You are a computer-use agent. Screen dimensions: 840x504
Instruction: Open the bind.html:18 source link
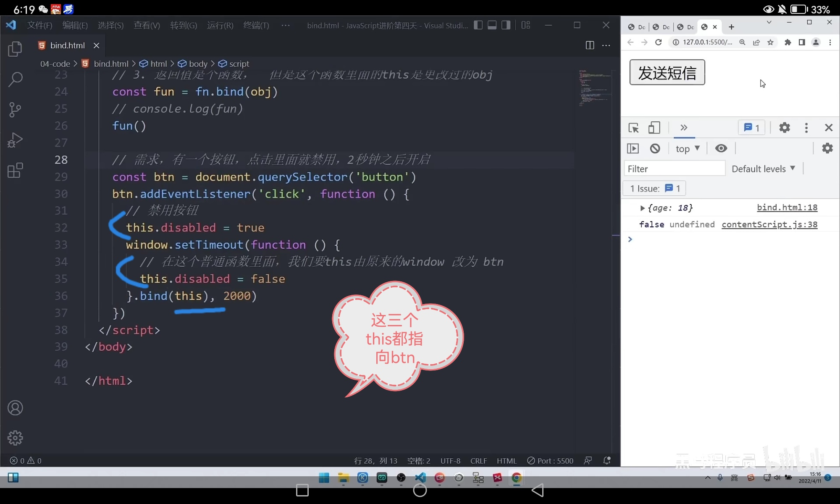point(787,207)
